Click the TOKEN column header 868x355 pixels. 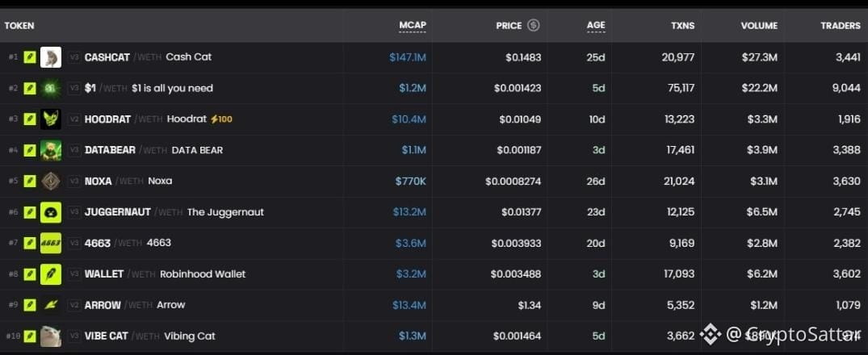(x=19, y=26)
